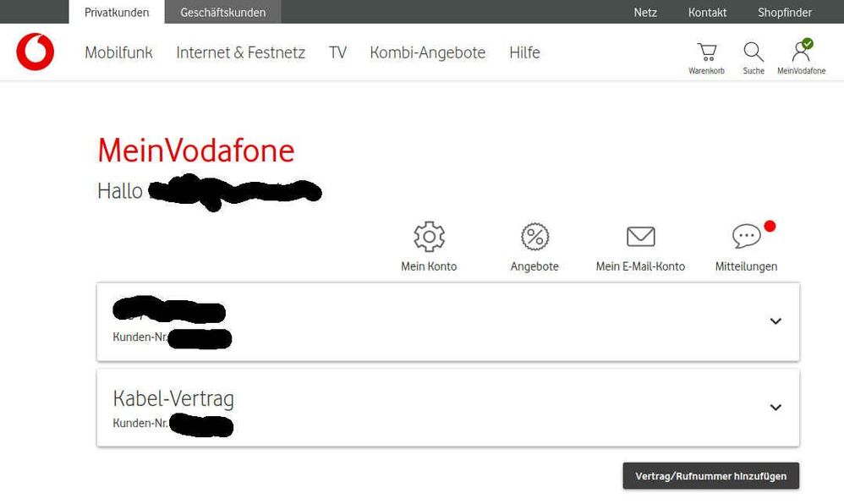This screenshot has width=844, height=504.
Task: Open the Kabel-Vertrag contract panel
Action: 448,408
